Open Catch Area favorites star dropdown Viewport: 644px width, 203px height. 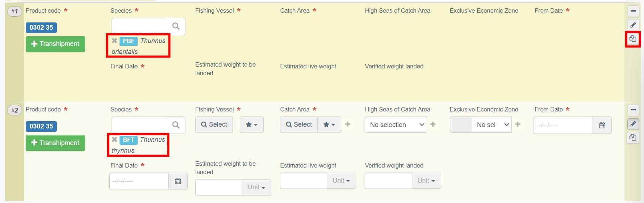329,125
